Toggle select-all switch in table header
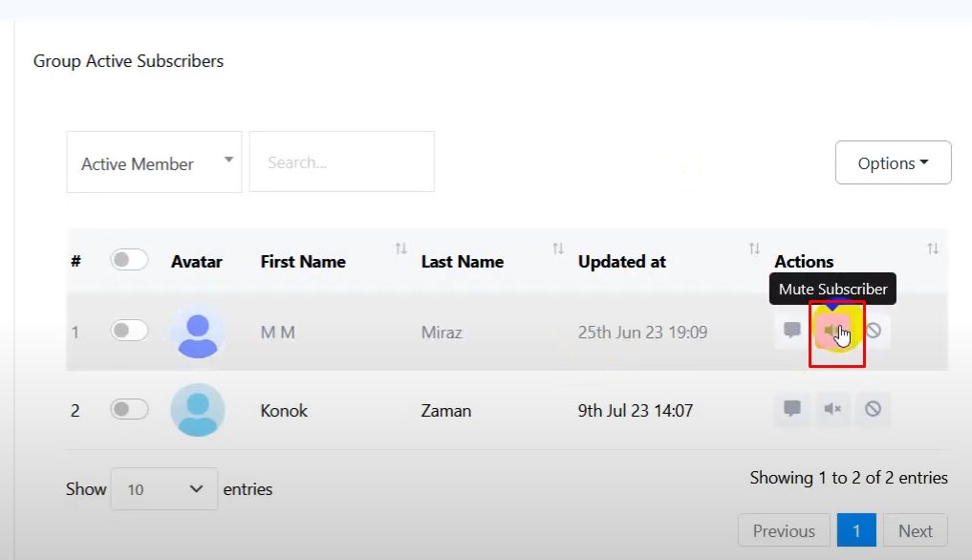 click(x=129, y=260)
